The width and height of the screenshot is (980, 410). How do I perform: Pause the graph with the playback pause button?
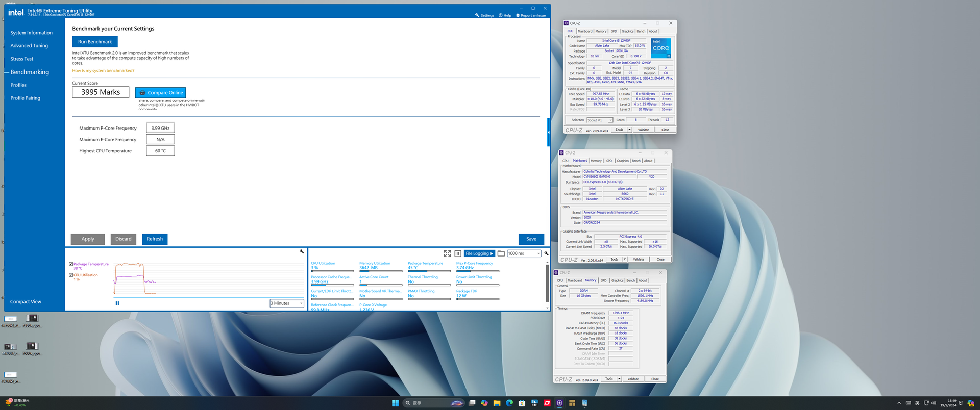(x=117, y=303)
